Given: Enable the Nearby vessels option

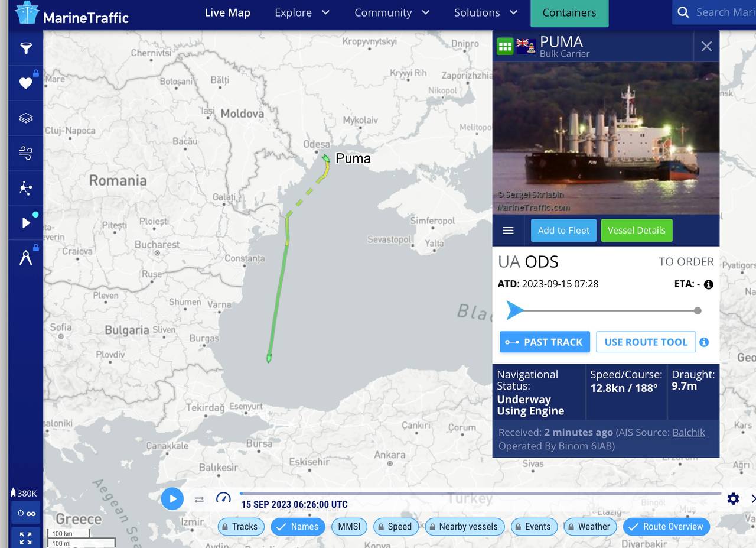Looking at the screenshot, I should [x=461, y=527].
